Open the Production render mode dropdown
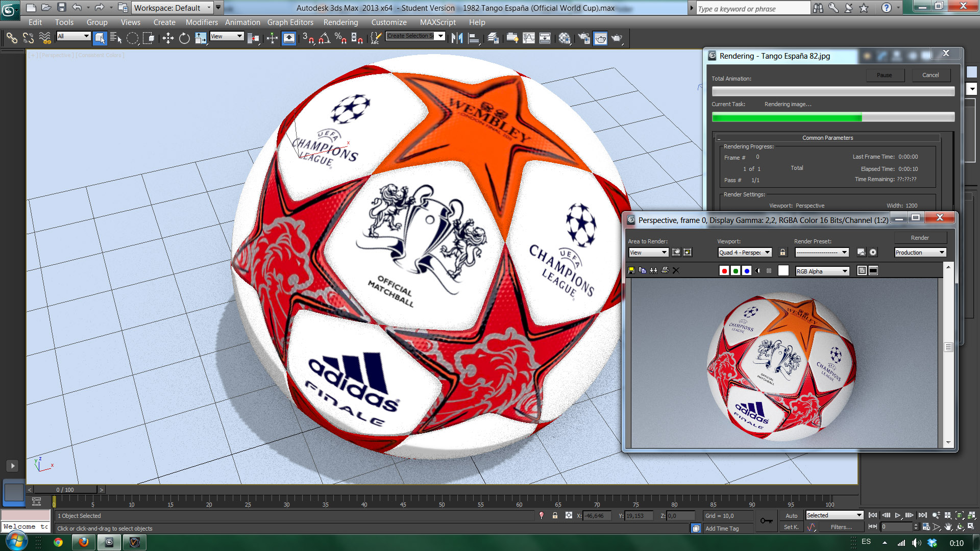 pos(920,253)
